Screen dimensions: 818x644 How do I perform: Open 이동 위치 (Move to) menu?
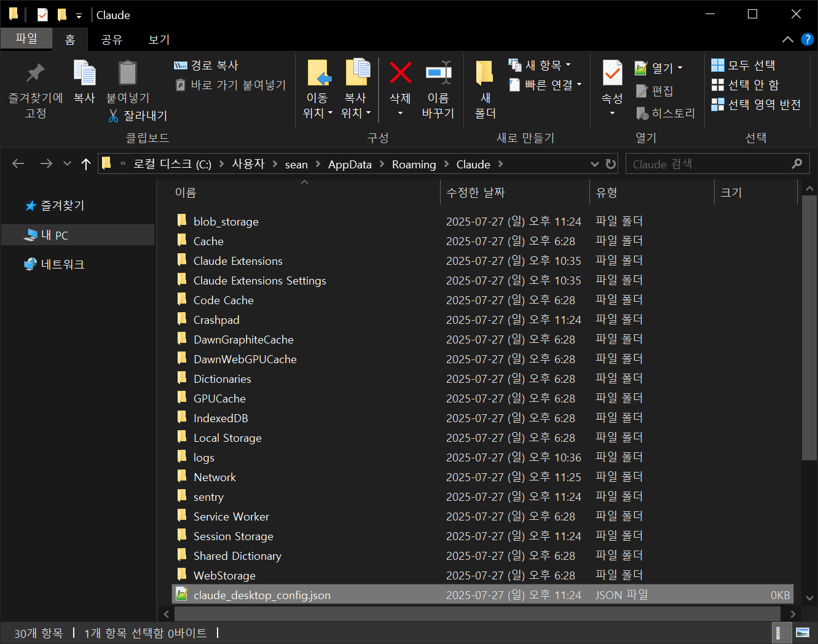(x=318, y=90)
